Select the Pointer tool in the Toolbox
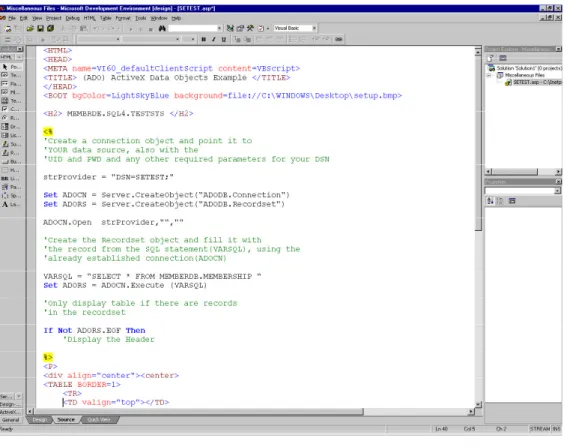 coord(12,67)
